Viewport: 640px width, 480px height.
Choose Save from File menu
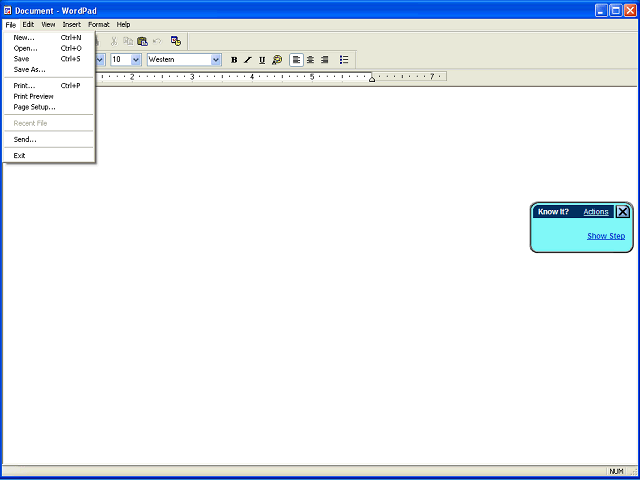click(49, 59)
